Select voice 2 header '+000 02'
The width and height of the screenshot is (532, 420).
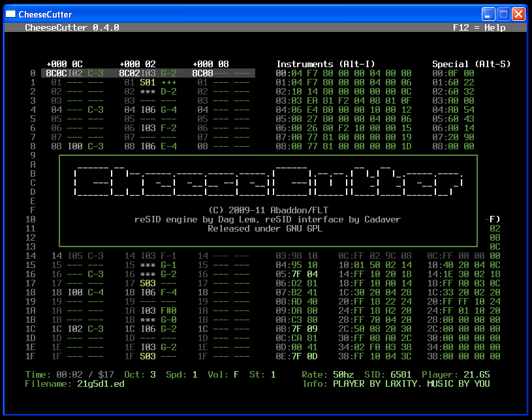click(138, 64)
